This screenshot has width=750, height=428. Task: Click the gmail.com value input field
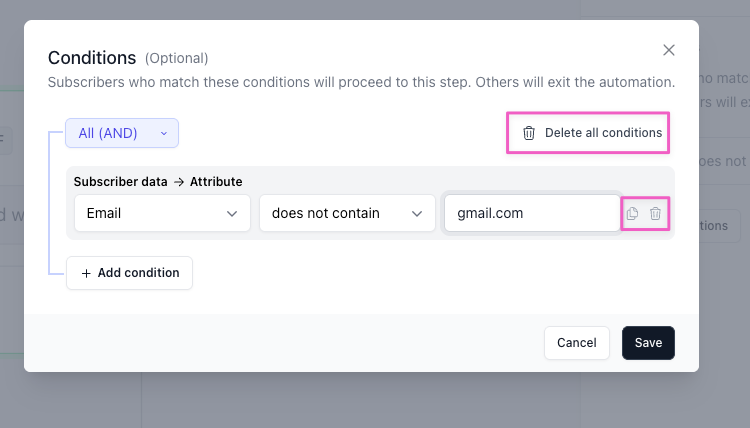click(x=531, y=213)
